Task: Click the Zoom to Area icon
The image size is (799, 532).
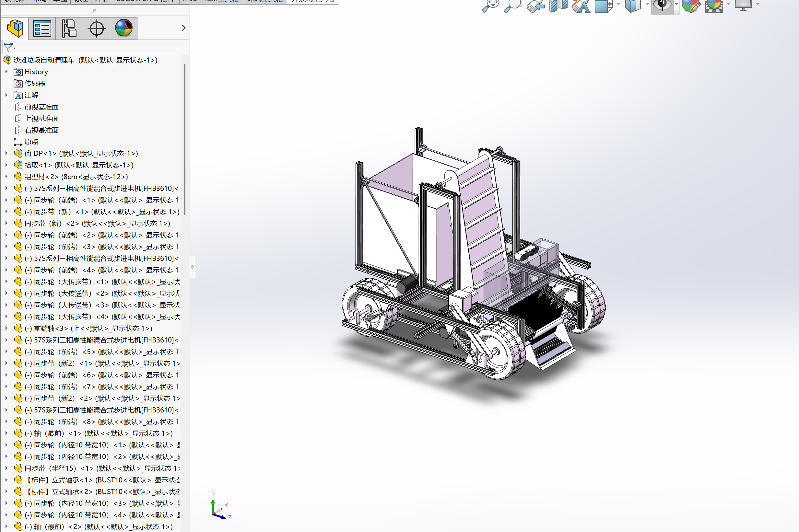Action: pyautogui.click(x=512, y=6)
